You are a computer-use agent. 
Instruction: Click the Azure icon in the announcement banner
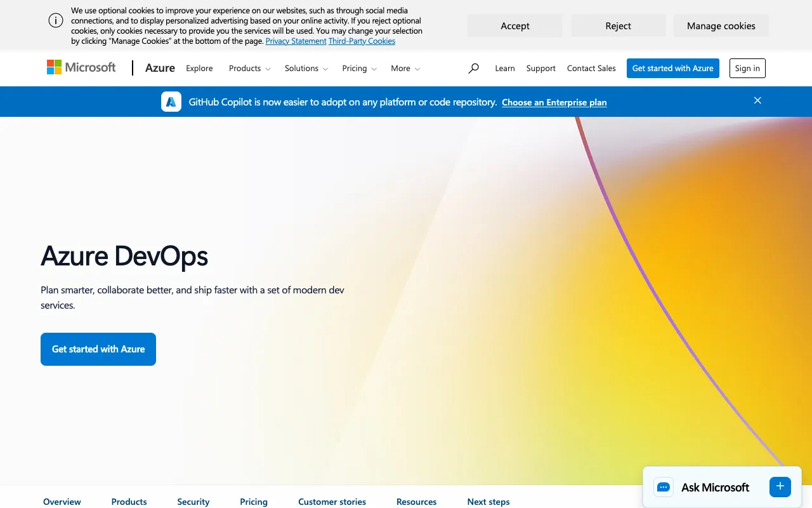[x=171, y=101]
